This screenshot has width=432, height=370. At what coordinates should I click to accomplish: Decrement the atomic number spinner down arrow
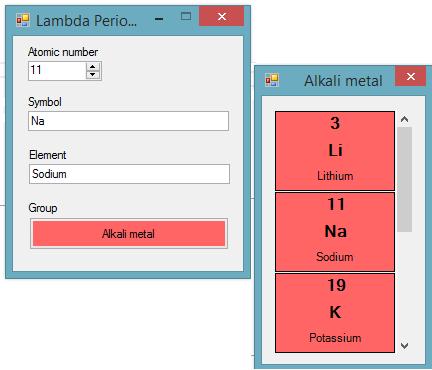[x=93, y=75]
